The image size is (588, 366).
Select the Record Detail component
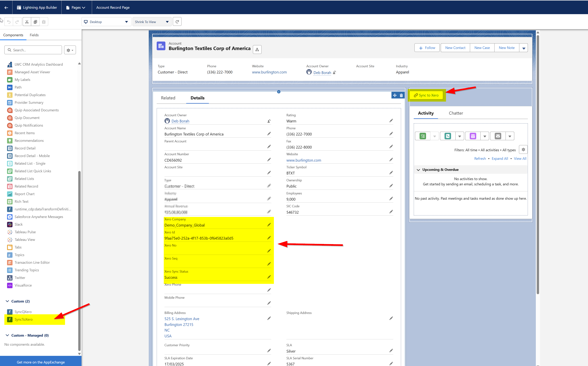[25, 148]
